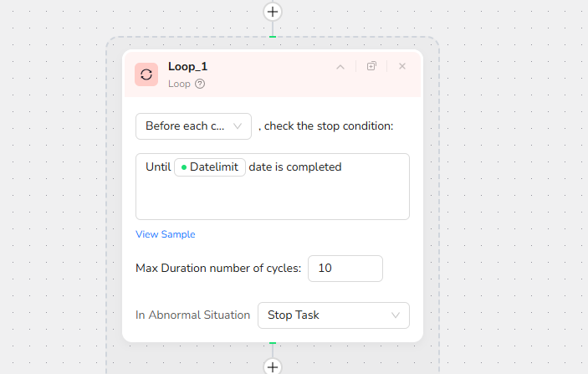Click the Loop_1 node title

(x=187, y=66)
